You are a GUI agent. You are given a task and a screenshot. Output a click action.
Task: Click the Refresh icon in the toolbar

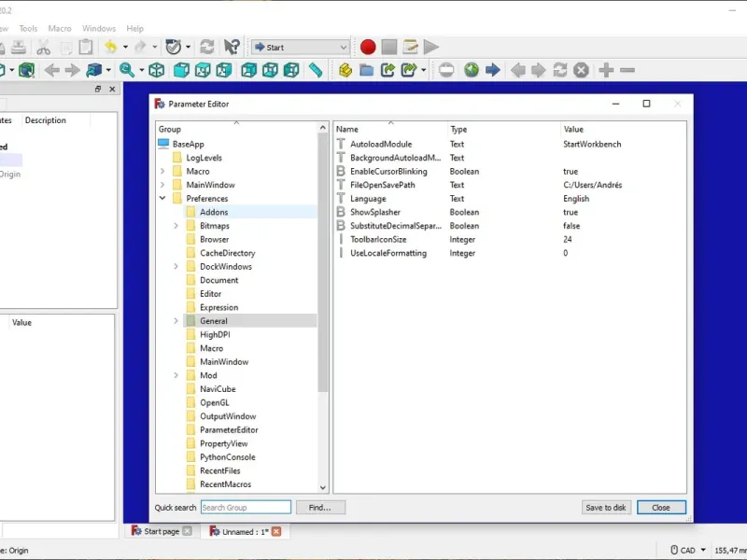tap(206, 47)
